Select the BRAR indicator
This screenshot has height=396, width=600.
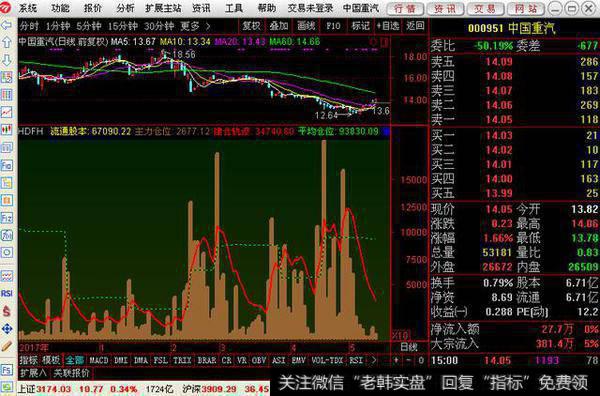point(207,360)
